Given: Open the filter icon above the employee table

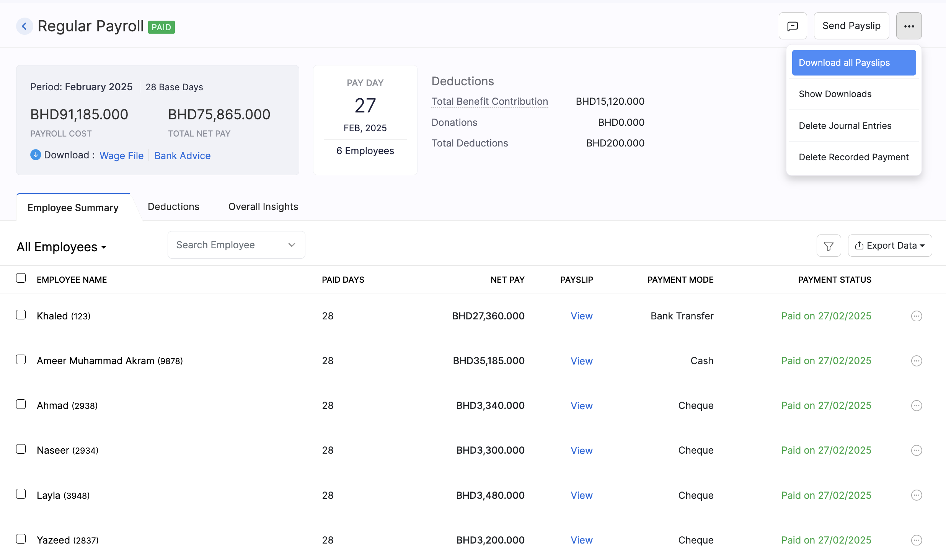Looking at the screenshot, I should point(829,245).
